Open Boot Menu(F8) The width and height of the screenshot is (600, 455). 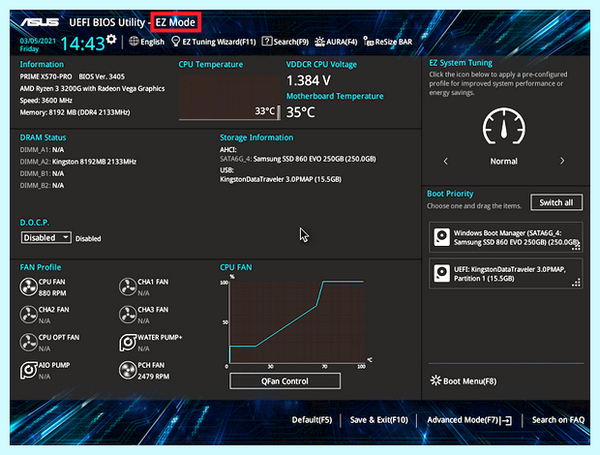coord(463,381)
